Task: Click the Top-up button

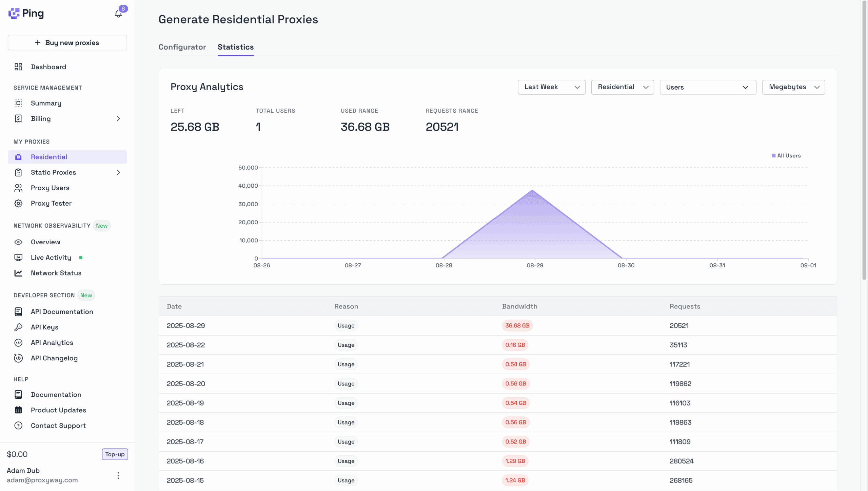Action: [x=115, y=454]
